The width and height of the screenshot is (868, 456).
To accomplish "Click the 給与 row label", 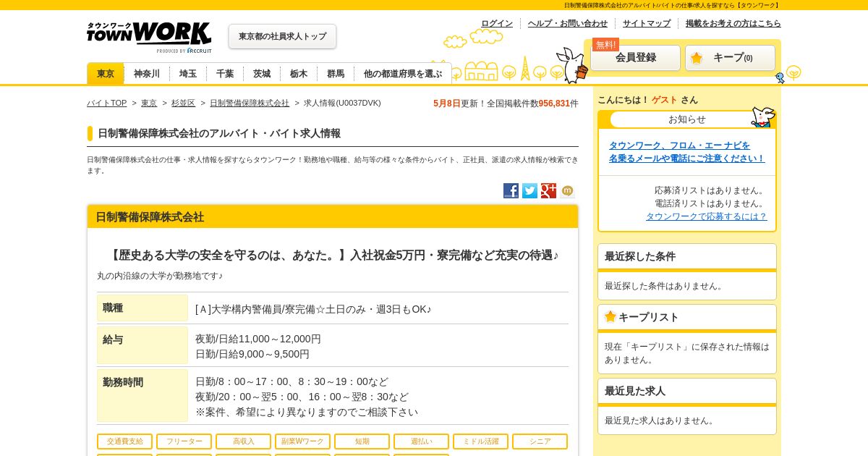I will pos(142,345).
